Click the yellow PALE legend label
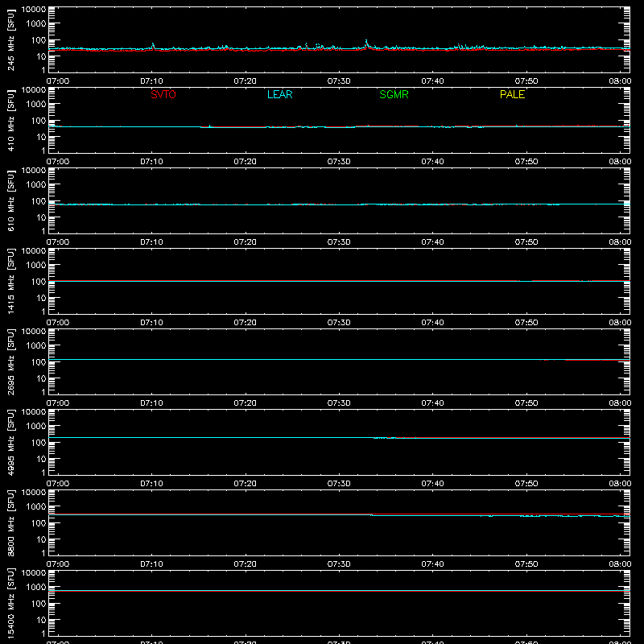 [x=512, y=94]
